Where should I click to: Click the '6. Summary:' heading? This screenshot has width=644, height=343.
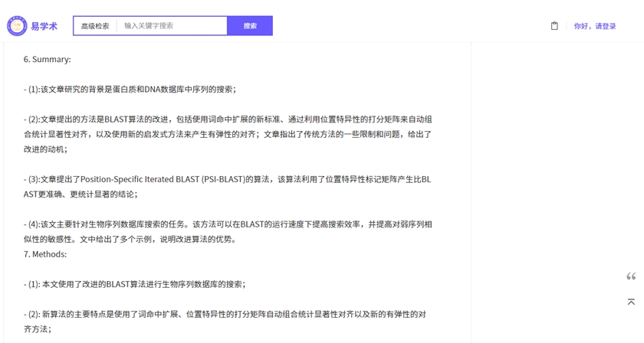[48, 60]
